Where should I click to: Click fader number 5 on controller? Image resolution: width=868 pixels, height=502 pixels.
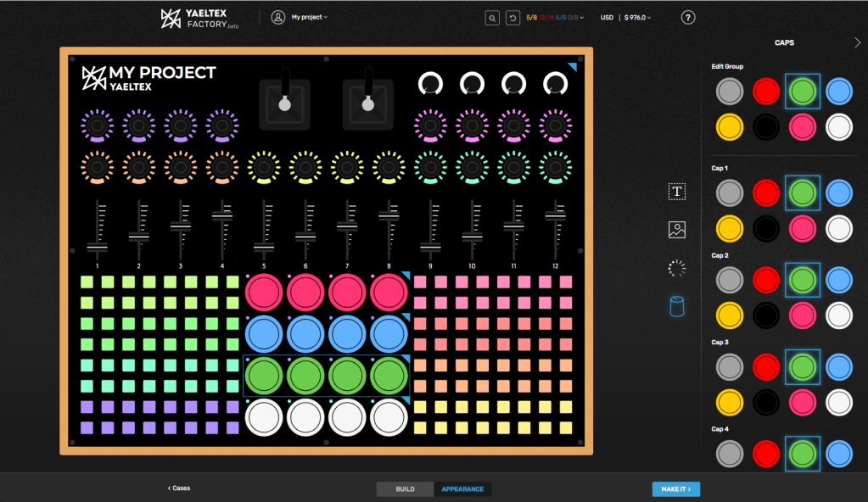coord(264,231)
